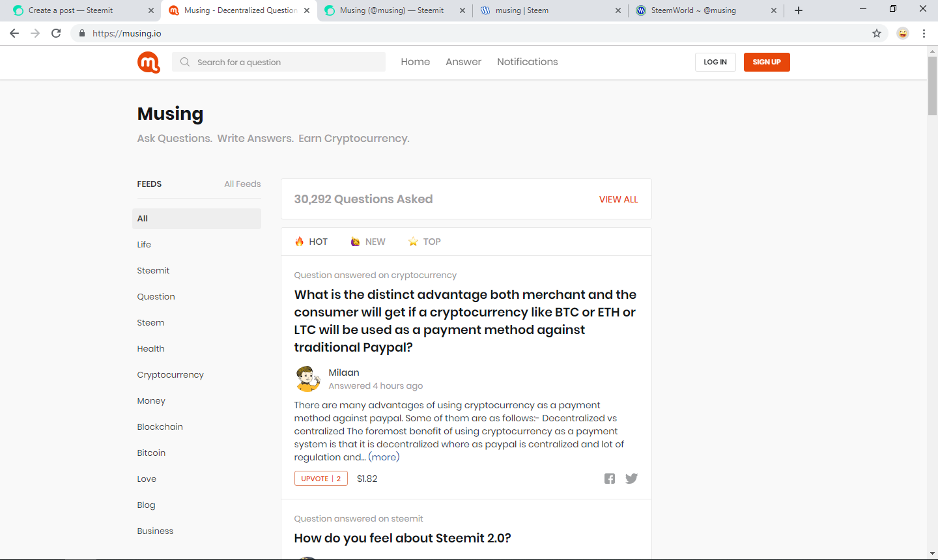
Task: Close the Musing (@musing) Steemit tab
Action: (x=462, y=10)
